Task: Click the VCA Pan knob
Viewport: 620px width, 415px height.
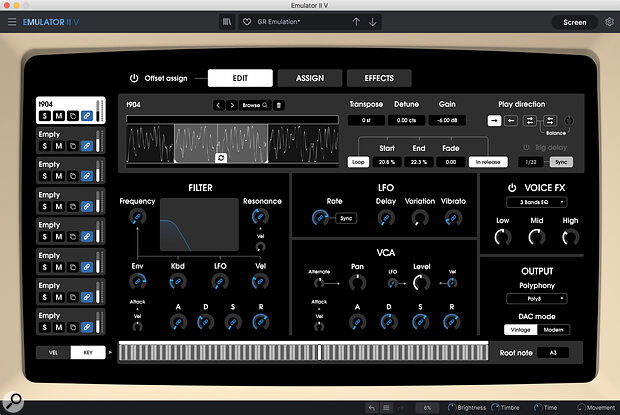Action: click(x=357, y=283)
